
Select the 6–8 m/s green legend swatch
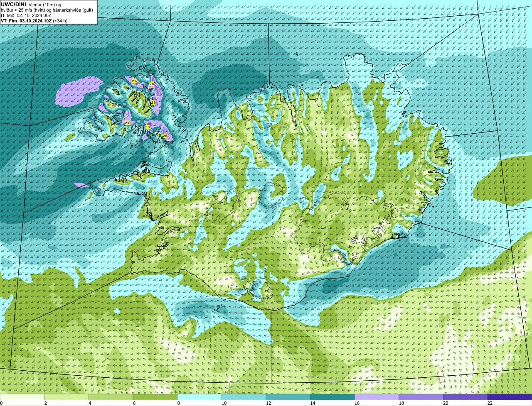tap(155, 397)
